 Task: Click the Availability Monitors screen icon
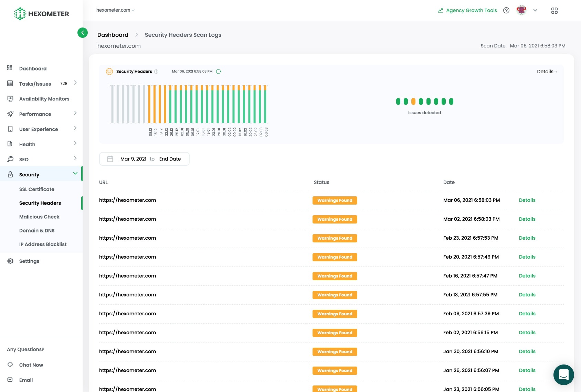click(10, 99)
